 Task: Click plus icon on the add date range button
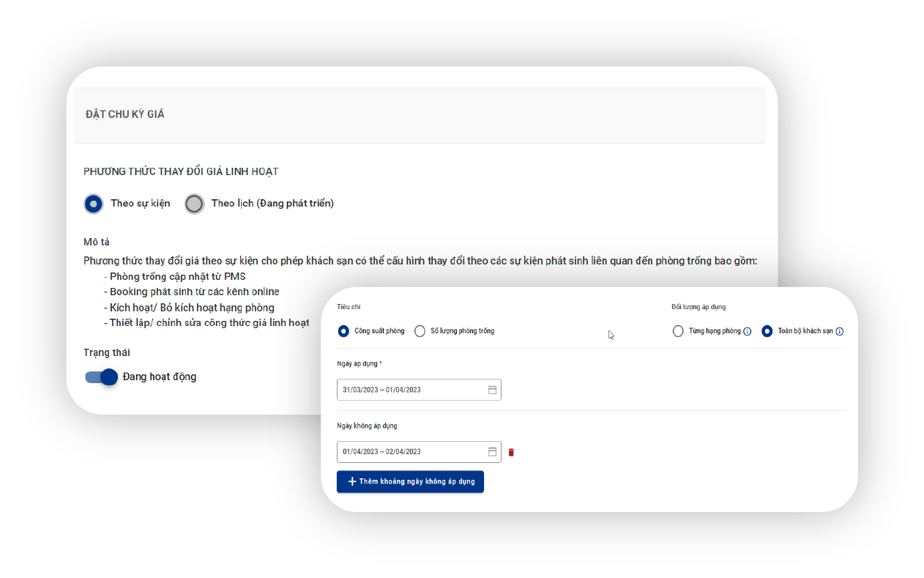[352, 481]
